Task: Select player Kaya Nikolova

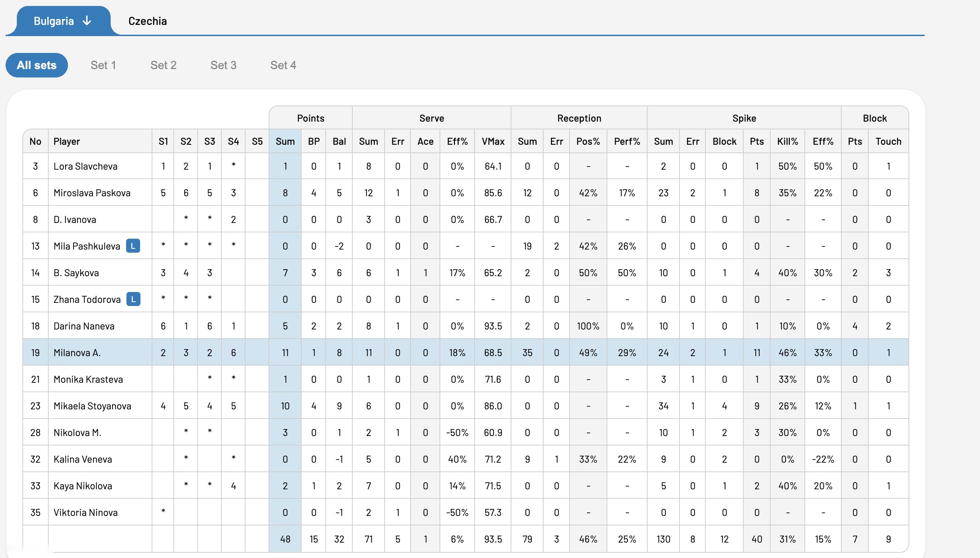Action: [83, 486]
